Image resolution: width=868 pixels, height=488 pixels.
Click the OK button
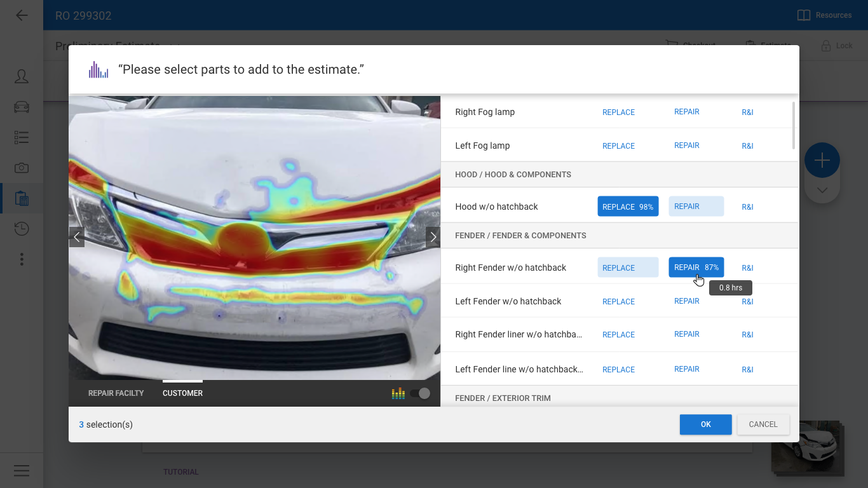click(705, 424)
